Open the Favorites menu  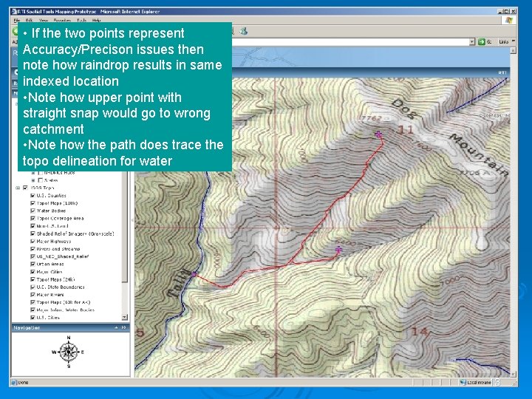(x=62, y=21)
